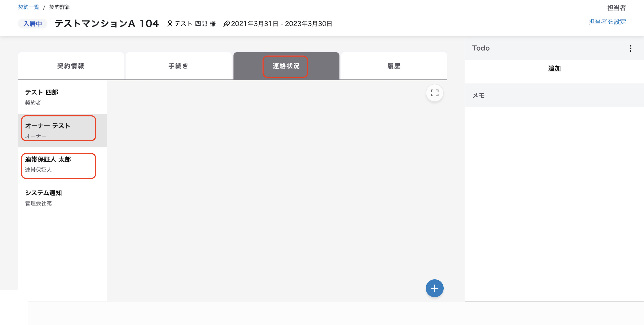Click the 担当者 label

coord(616,8)
